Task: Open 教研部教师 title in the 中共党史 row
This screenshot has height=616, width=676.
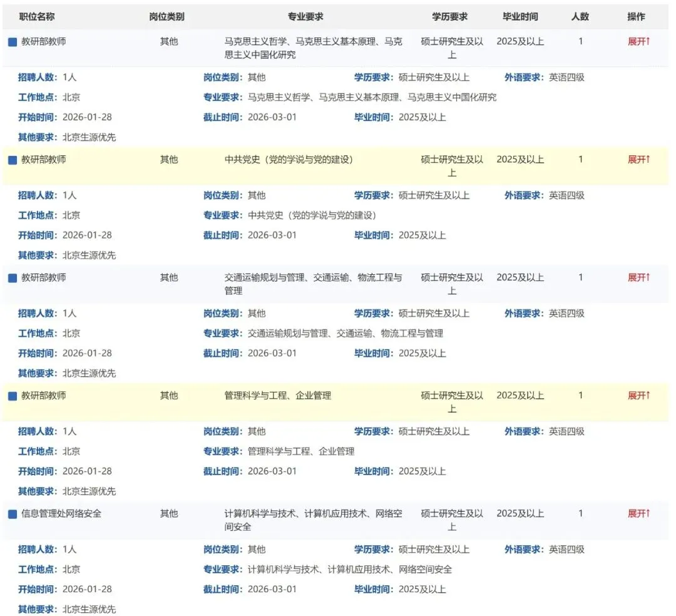Action: 44,160
